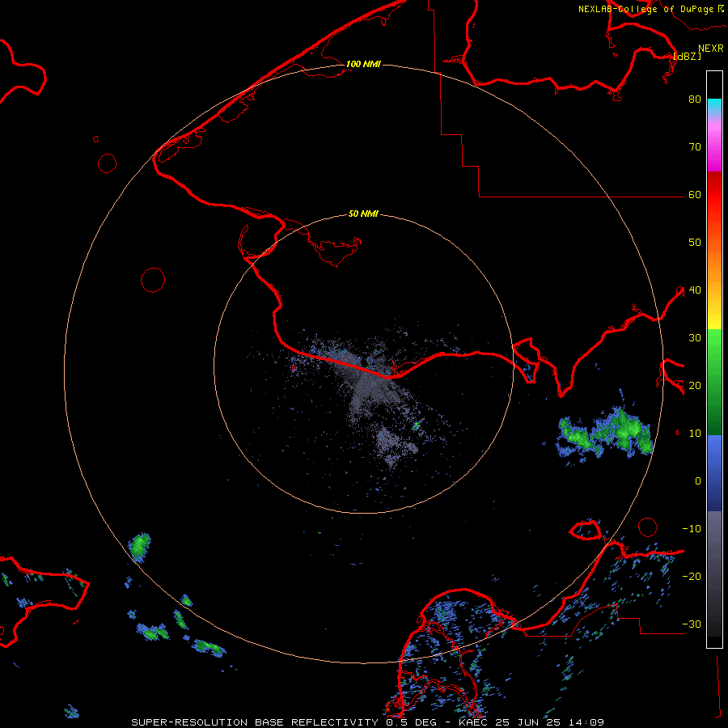Click the 40 value on the dBZ scale

click(x=695, y=290)
